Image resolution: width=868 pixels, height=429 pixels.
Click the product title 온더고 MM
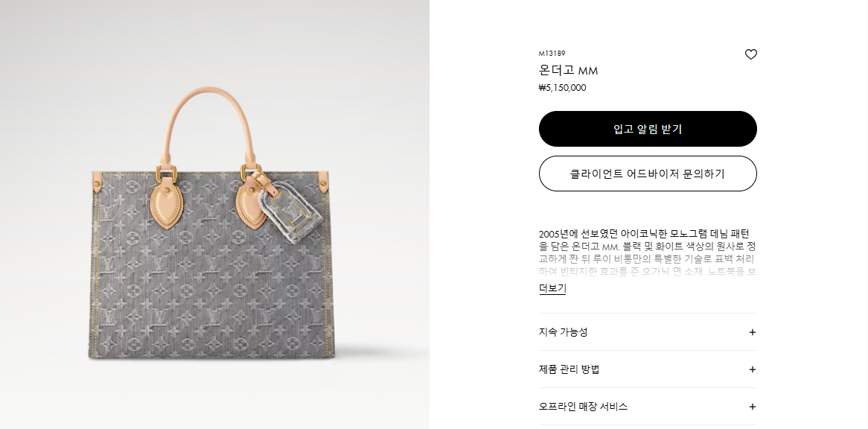(569, 71)
